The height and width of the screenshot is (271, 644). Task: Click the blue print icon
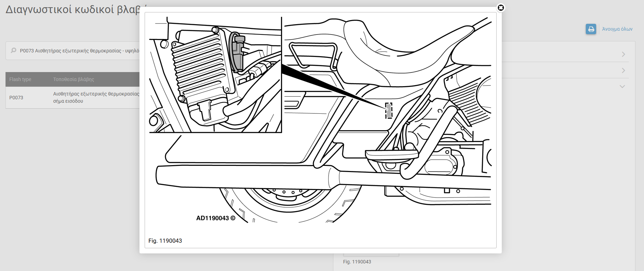click(591, 29)
